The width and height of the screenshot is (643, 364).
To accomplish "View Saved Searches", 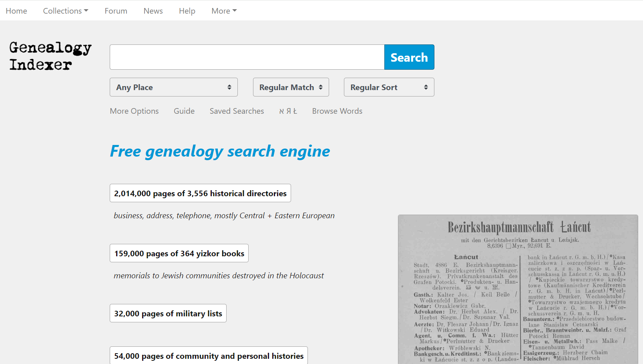I will [x=237, y=111].
